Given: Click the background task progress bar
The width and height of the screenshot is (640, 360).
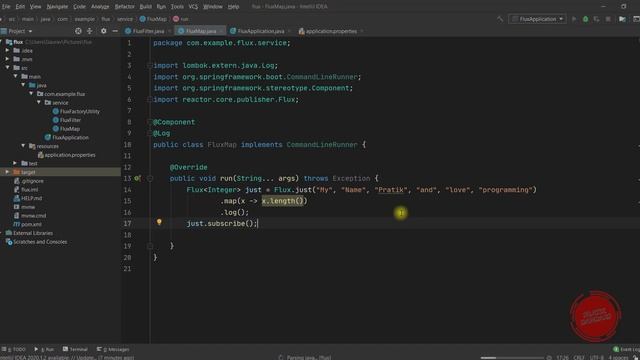Looking at the screenshot, I should point(512,358).
